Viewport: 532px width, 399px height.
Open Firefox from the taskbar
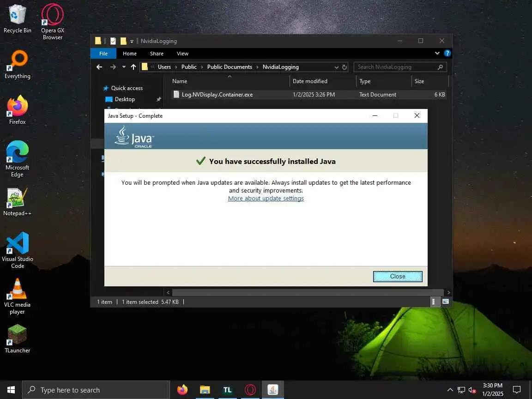[182, 390]
